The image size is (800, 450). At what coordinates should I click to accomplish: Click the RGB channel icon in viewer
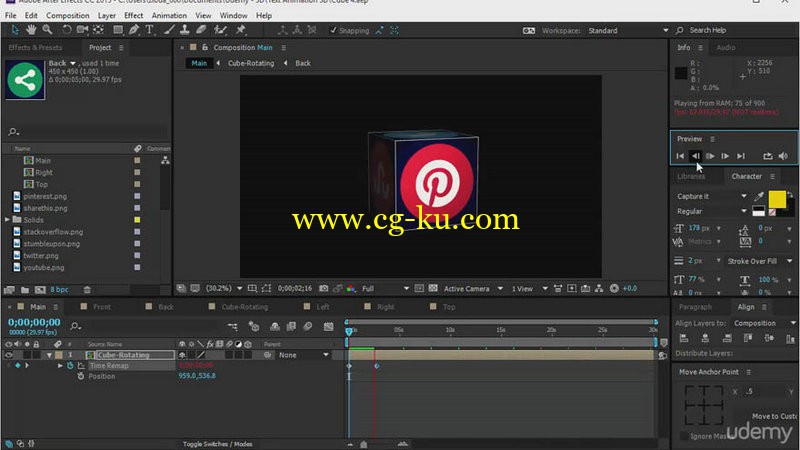tap(351, 288)
